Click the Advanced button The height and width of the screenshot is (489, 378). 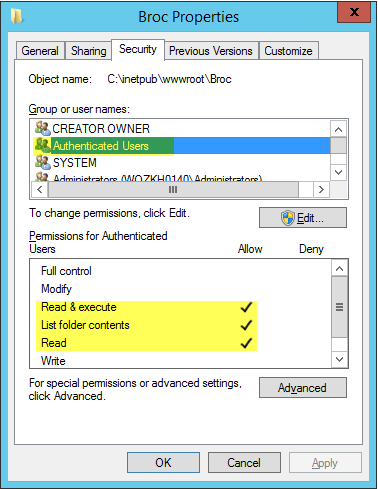(x=303, y=388)
